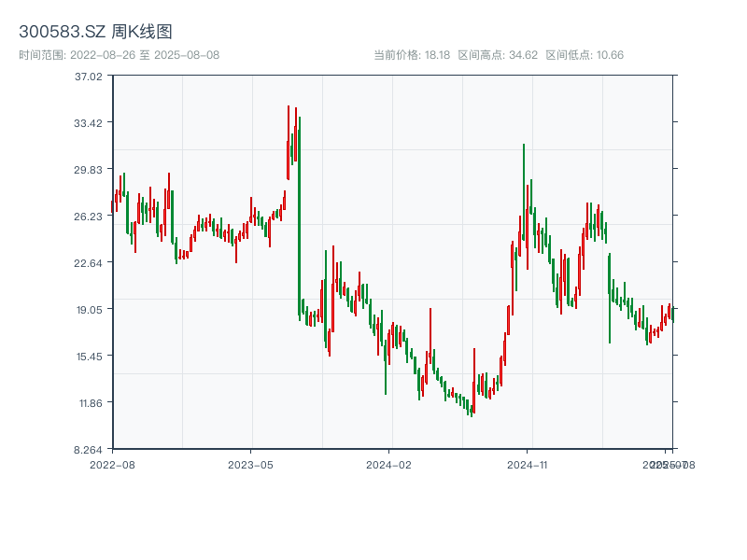Click the 29.83 y-axis price label
This screenshot has width=747, height=560.
point(89,170)
